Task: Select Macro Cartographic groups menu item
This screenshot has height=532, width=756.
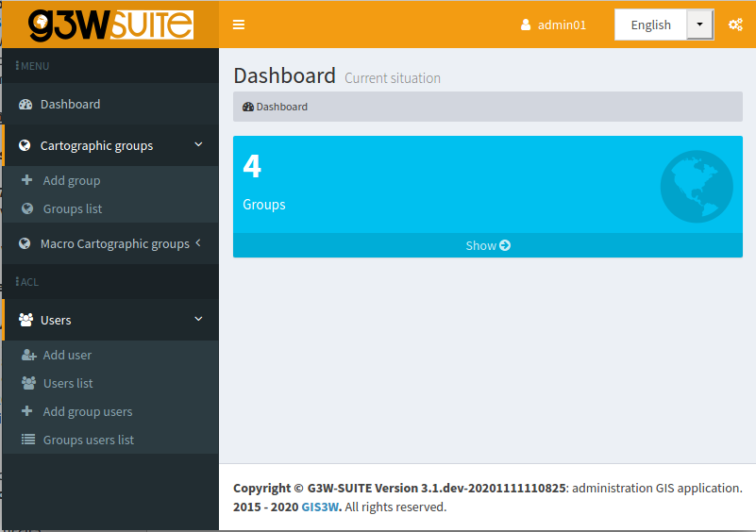Action: coord(110,243)
